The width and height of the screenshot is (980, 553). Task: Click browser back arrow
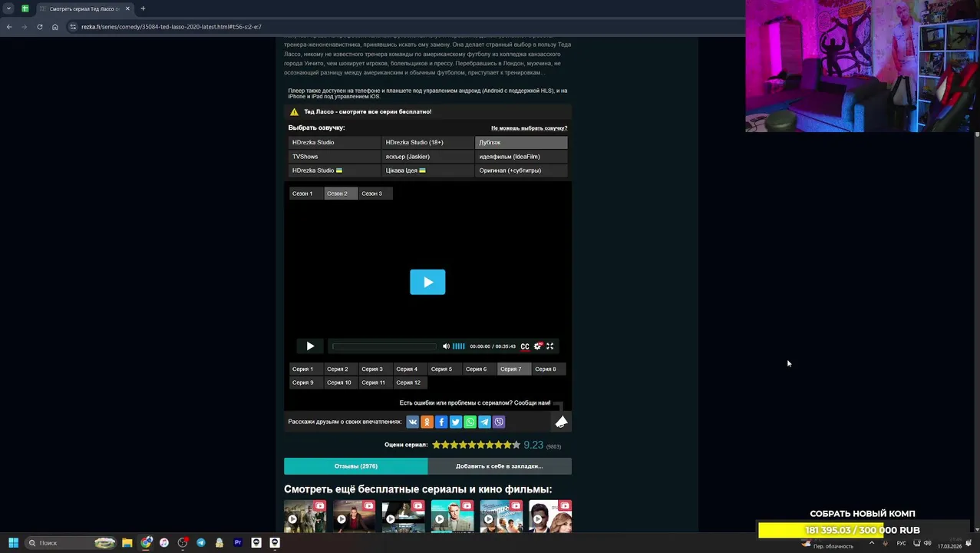click(x=9, y=27)
